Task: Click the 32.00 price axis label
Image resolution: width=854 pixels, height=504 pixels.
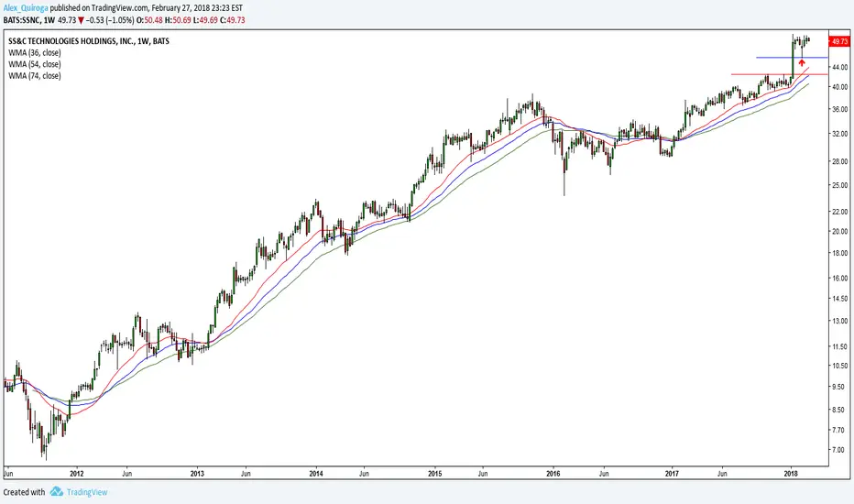Action: [840, 134]
